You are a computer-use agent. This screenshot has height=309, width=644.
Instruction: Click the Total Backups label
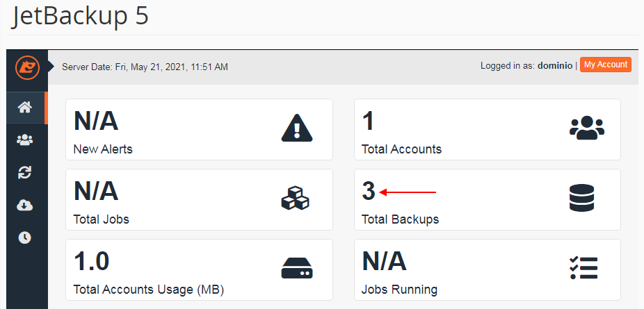click(401, 219)
